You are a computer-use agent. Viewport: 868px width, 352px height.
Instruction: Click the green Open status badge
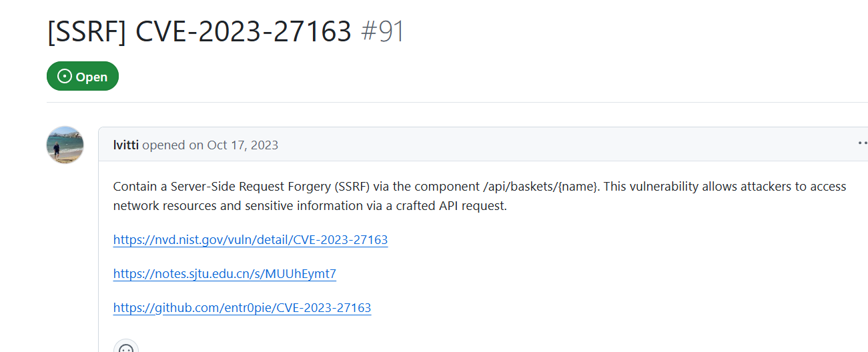[83, 77]
